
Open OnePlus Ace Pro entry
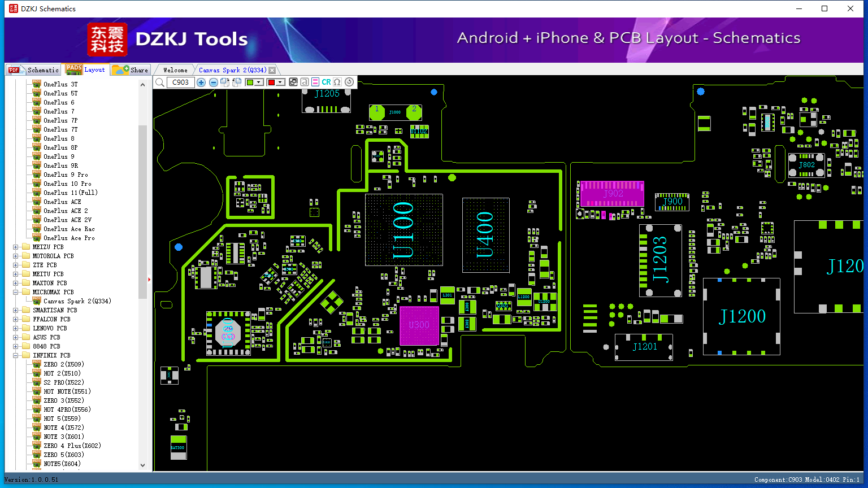point(69,238)
